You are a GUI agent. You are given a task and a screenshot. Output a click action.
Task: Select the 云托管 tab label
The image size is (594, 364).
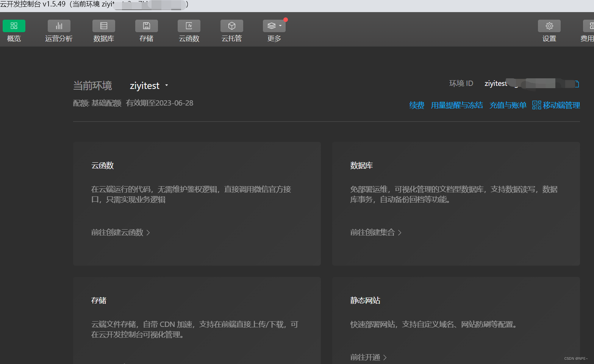tap(232, 39)
